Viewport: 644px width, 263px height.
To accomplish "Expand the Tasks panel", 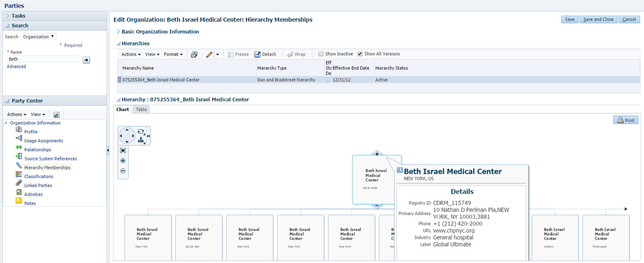I will tap(8, 16).
